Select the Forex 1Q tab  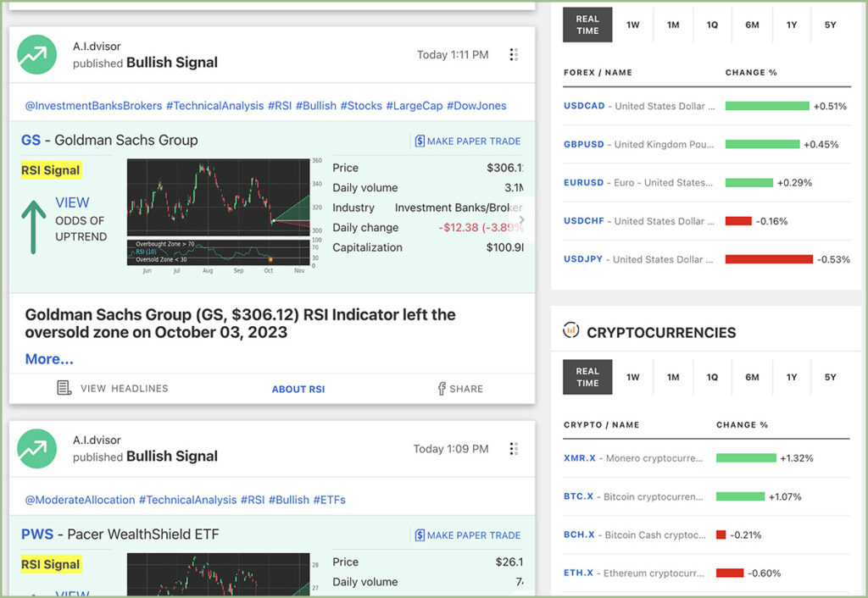click(712, 25)
